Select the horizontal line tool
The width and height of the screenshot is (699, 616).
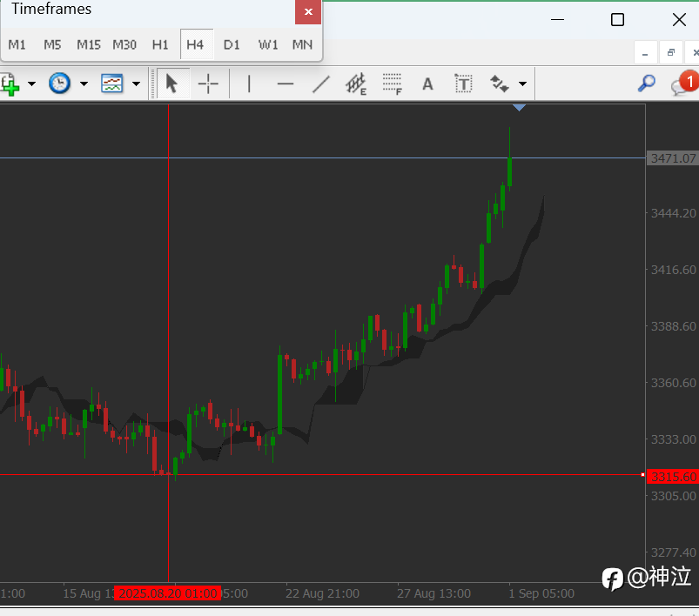pyautogui.click(x=286, y=84)
